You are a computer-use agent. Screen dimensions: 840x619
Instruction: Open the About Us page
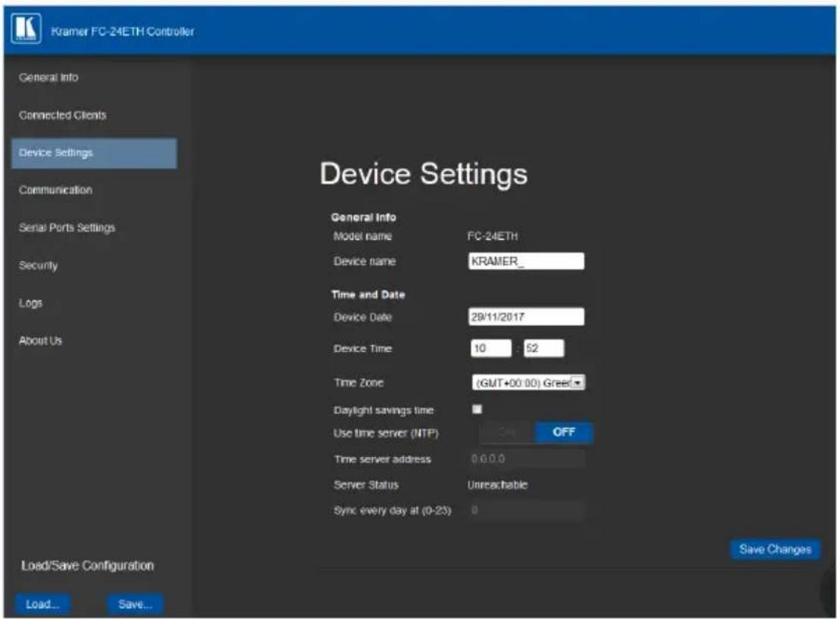(40, 341)
